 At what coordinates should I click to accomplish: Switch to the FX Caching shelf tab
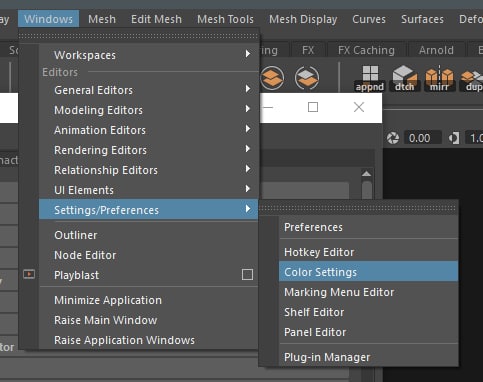point(366,50)
